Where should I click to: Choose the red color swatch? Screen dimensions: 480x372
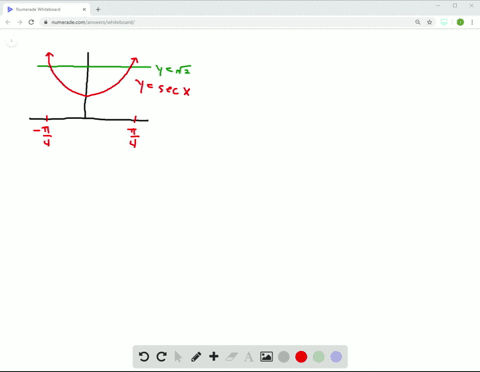coord(301,357)
